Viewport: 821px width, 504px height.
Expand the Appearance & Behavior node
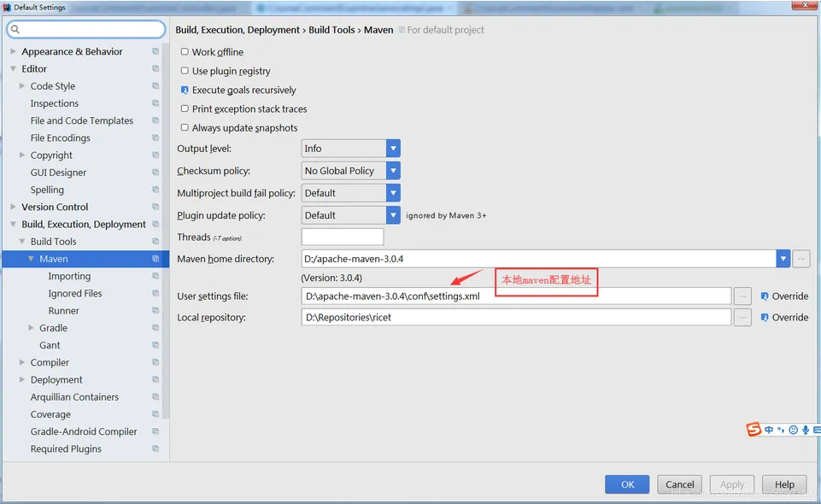pos(13,51)
